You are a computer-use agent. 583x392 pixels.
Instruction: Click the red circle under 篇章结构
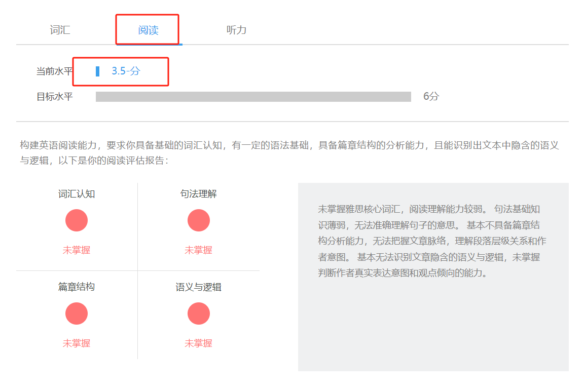[77, 313]
